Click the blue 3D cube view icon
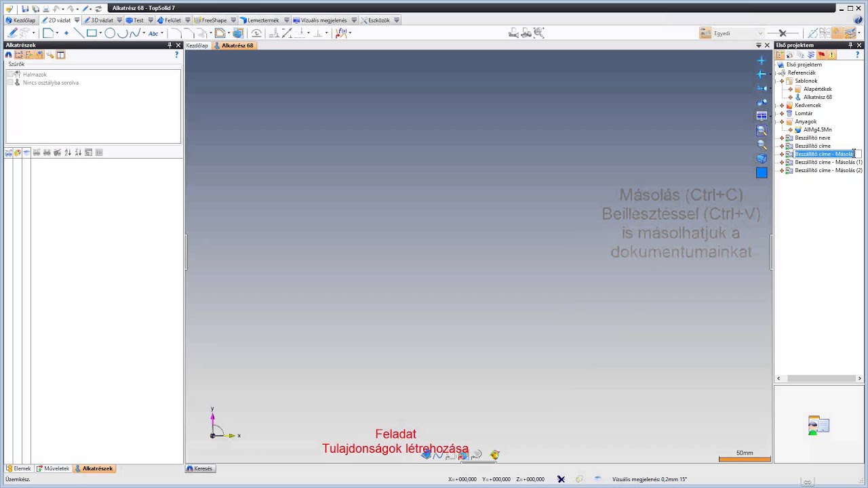Screen dimensions: 868x488 pyautogui.click(x=762, y=159)
